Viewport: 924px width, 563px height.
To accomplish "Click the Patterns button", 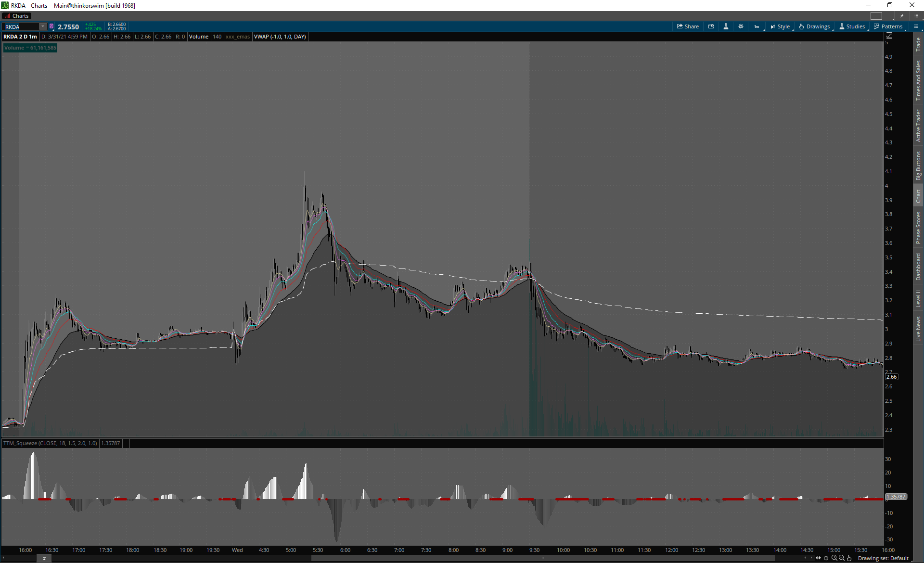I will tap(888, 26).
